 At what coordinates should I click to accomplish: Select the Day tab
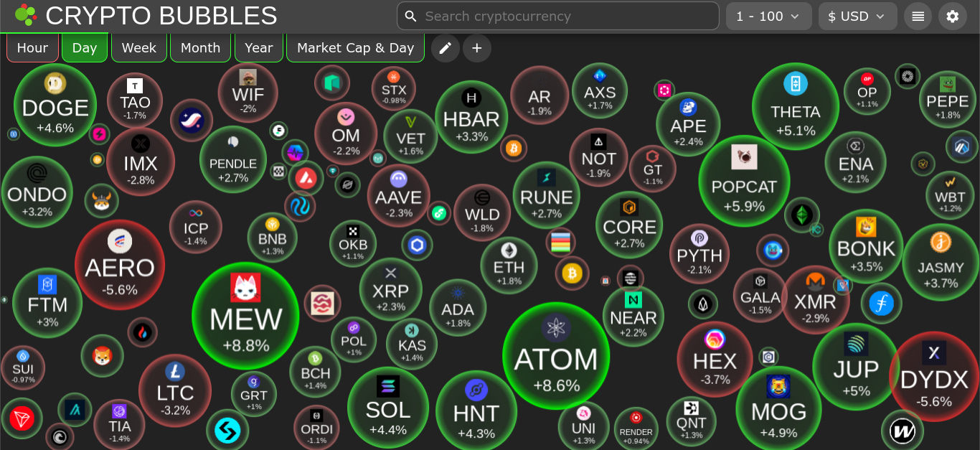tap(85, 48)
